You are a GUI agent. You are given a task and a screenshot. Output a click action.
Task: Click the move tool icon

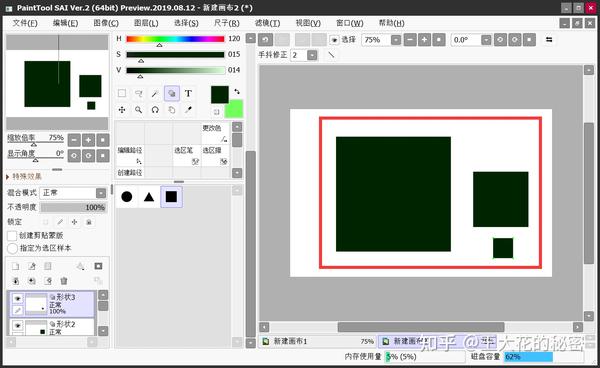(x=122, y=110)
